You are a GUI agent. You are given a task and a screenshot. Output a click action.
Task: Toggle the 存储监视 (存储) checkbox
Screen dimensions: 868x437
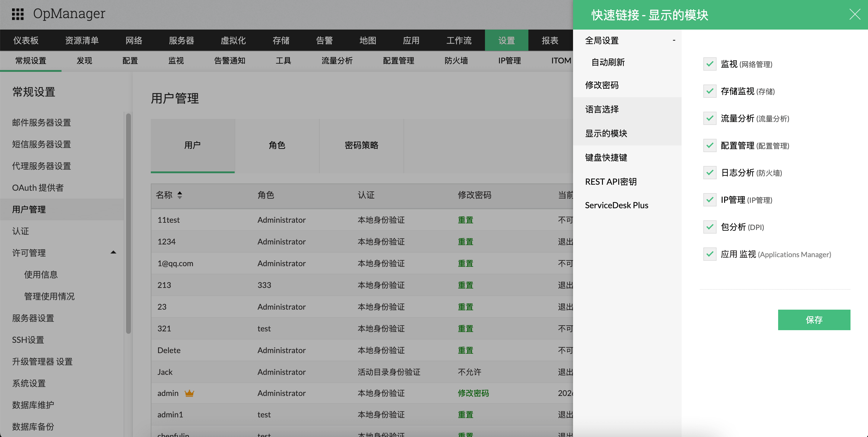click(x=710, y=91)
